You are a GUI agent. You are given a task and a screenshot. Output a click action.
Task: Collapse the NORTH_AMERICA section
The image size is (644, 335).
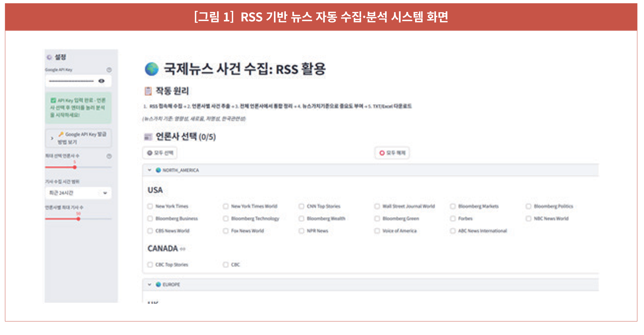coord(149,170)
